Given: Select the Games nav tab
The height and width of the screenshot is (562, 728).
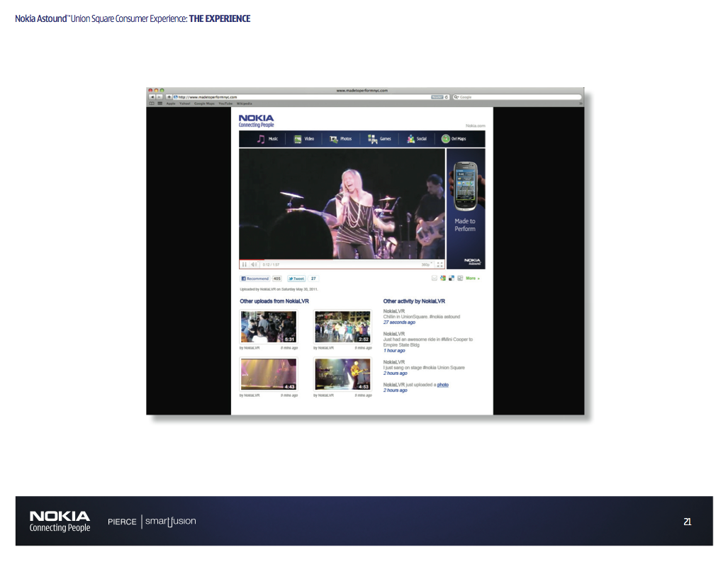Looking at the screenshot, I should pos(379,139).
